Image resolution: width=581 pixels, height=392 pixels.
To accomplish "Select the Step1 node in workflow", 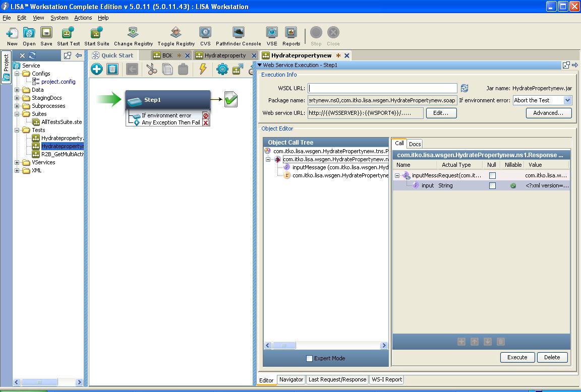I will click(168, 100).
